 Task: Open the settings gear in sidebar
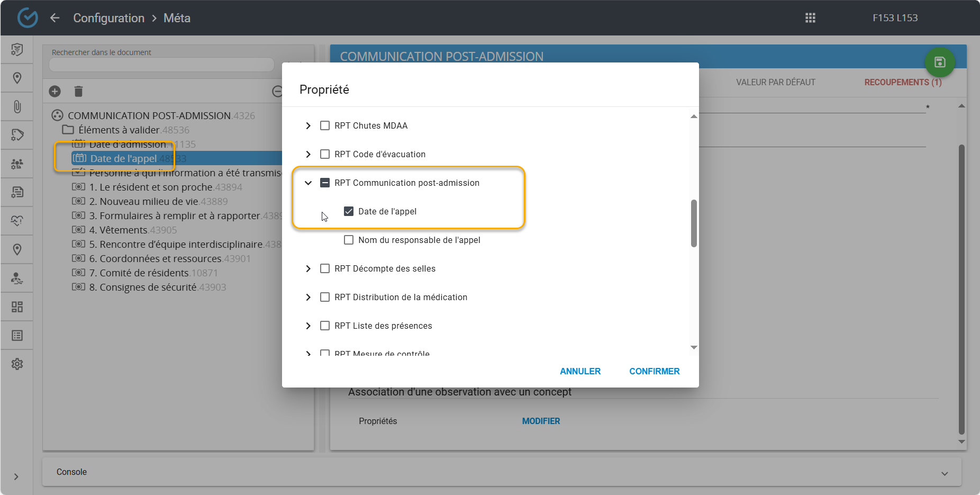tap(17, 364)
